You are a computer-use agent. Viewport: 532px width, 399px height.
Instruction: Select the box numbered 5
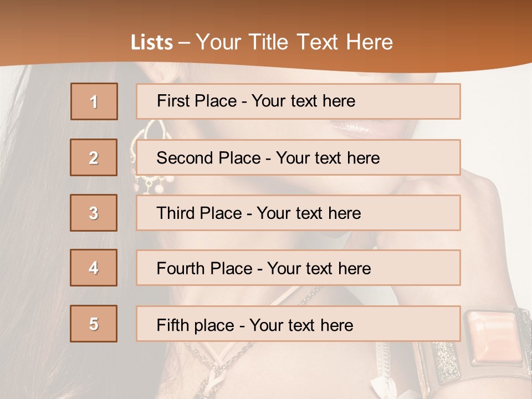94,324
